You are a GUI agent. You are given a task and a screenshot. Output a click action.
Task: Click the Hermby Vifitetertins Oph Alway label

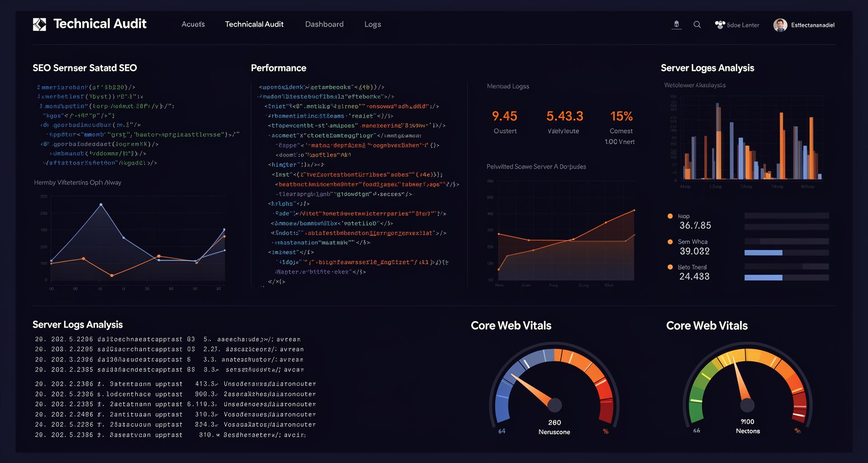click(x=78, y=183)
